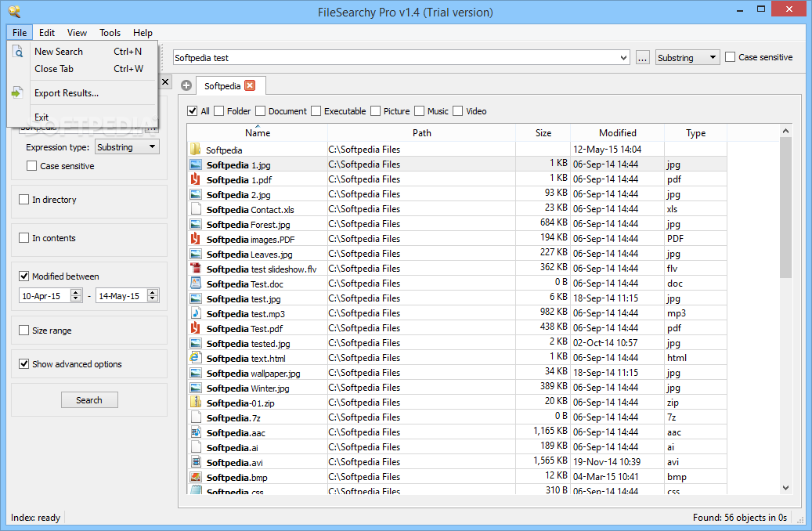Enable the Executable filter checkbox
Image resolution: width=812 pixels, height=531 pixels.
pyautogui.click(x=316, y=111)
